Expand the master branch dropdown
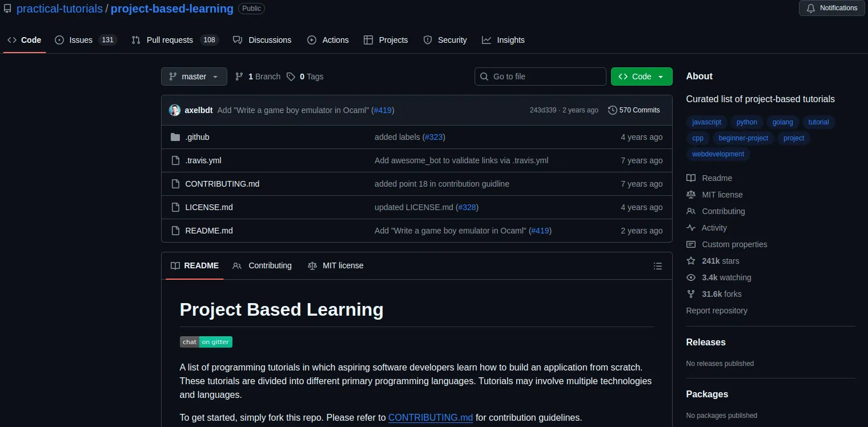Viewport: 868px width, 427px height. [x=194, y=76]
